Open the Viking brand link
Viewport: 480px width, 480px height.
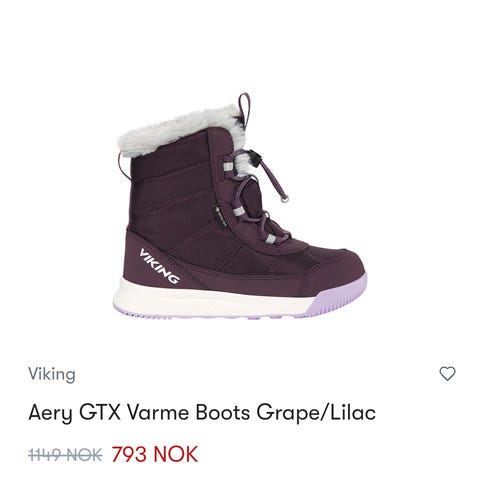(x=52, y=374)
